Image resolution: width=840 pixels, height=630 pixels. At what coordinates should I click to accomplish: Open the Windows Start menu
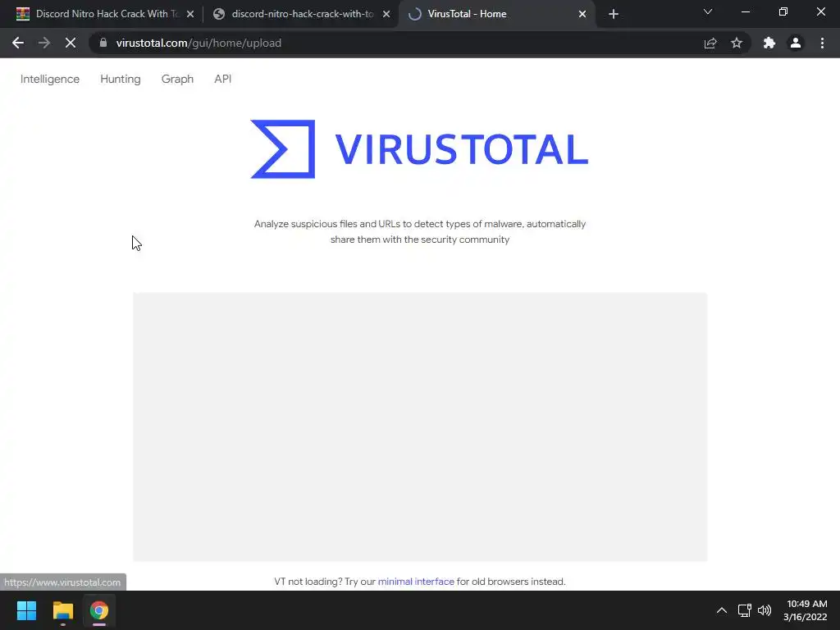click(x=26, y=610)
